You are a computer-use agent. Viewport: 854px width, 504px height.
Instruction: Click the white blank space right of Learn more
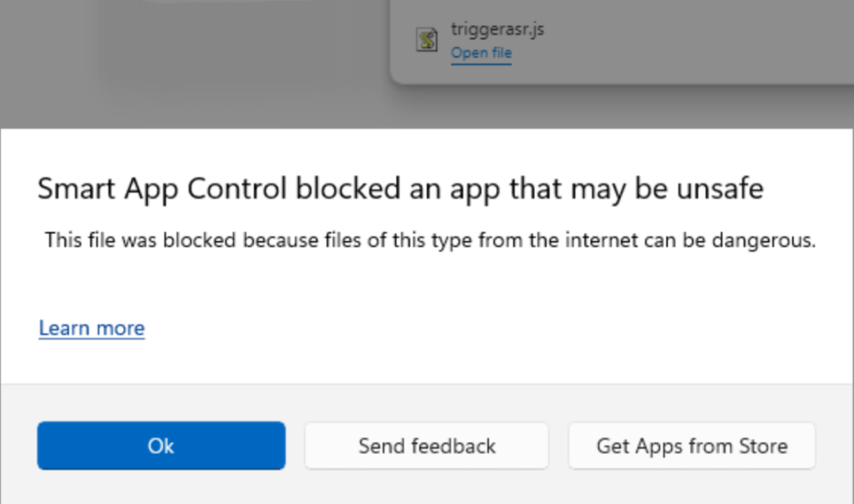501,328
